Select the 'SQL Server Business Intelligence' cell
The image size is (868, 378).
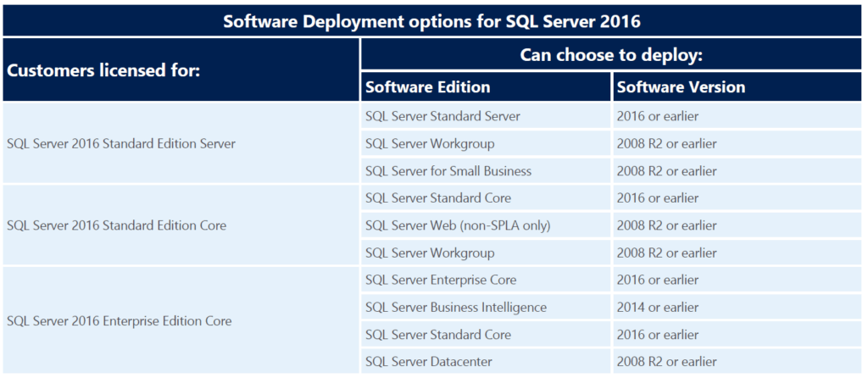pyautogui.click(x=455, y=307)
